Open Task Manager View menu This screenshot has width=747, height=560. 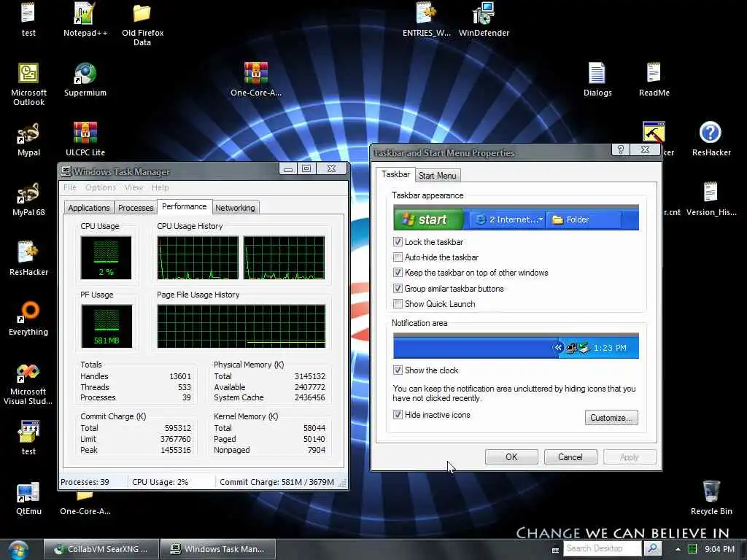134,187
